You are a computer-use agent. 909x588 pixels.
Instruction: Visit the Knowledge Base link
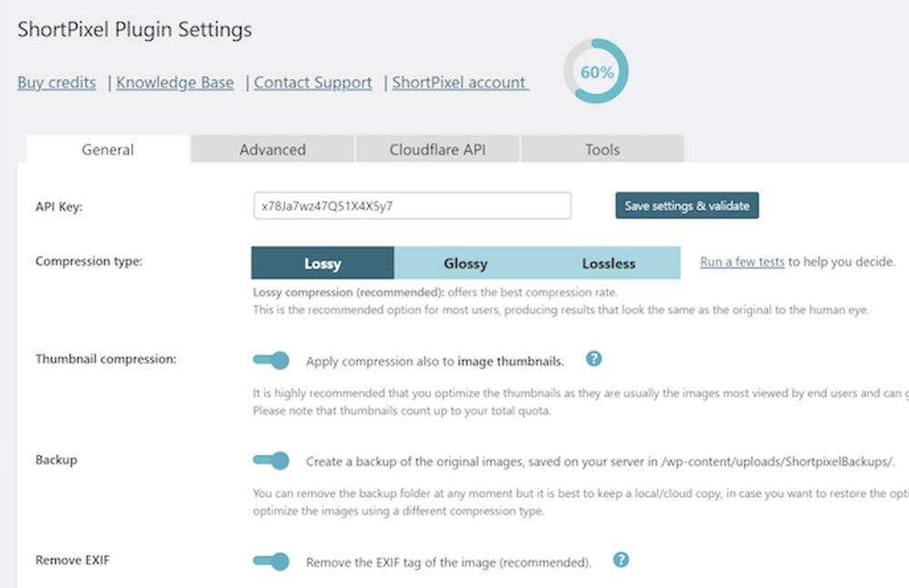pos(175,83)
